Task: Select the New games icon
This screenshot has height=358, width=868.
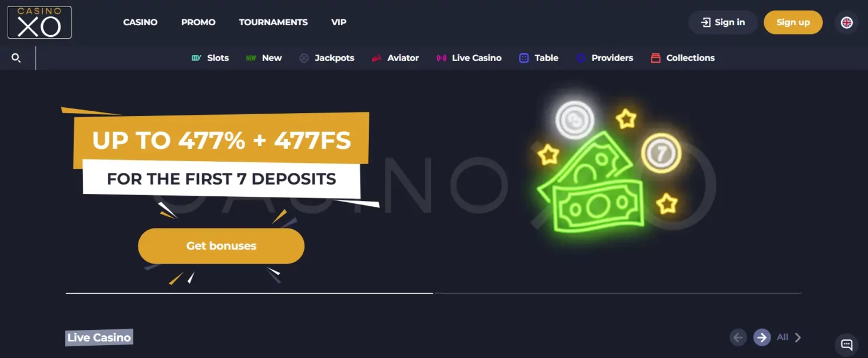Action: click(x=251, y=58)
